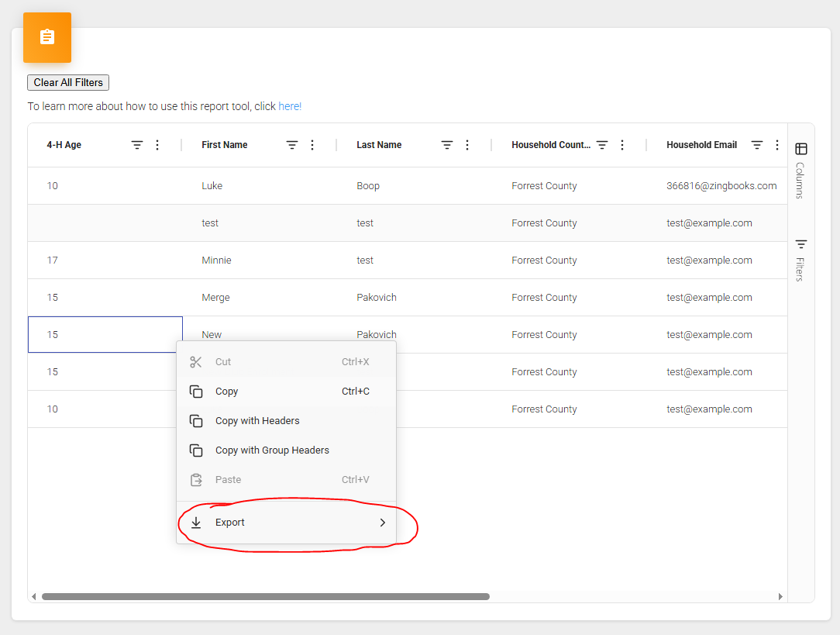Open filter icon for 4-H Age column
The height and width of the screenshot is (635, 840).
coord(137,145)
